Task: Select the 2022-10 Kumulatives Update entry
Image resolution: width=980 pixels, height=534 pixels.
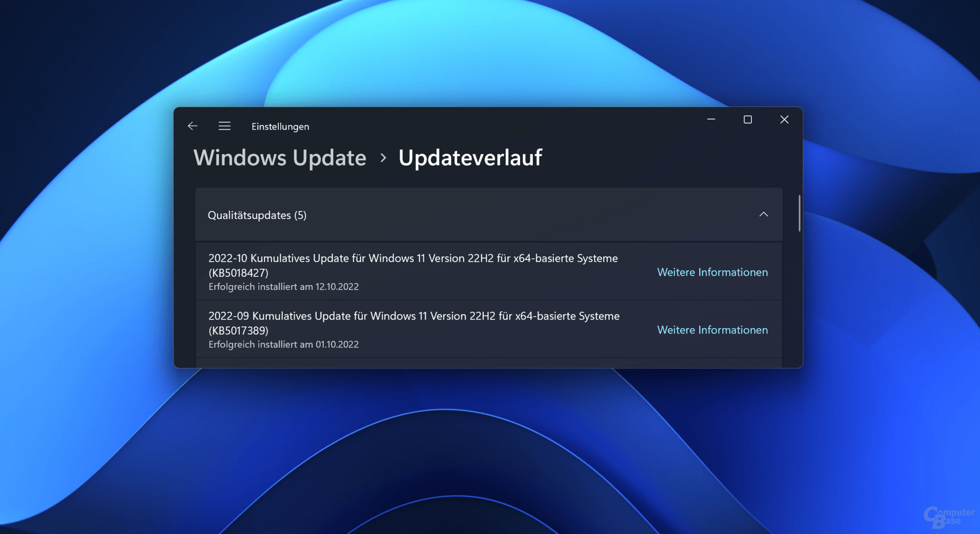Action: [x=488, y=271]
